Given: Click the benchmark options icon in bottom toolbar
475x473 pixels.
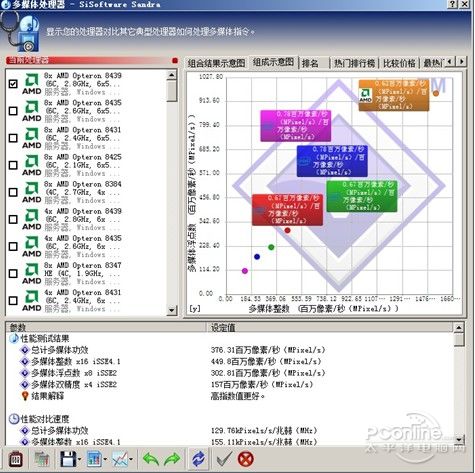Looking at the screenshot, I should coord(15,459).
